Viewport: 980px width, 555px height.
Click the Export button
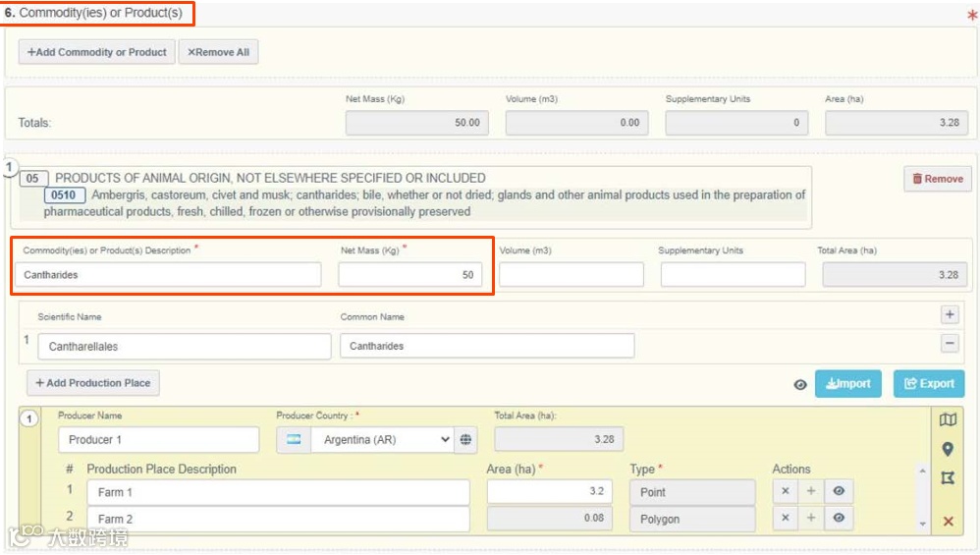point(929,384)
